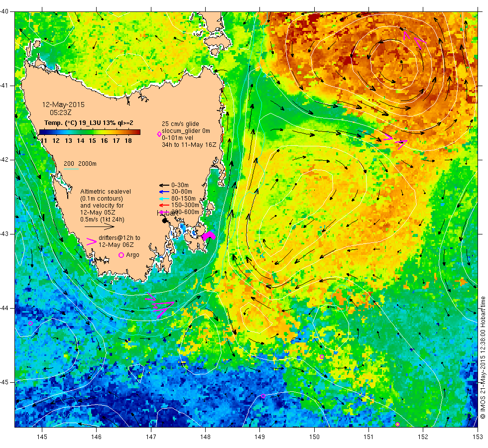
Task: Click the Altimetric sealevel label
Action: [106, 192]
